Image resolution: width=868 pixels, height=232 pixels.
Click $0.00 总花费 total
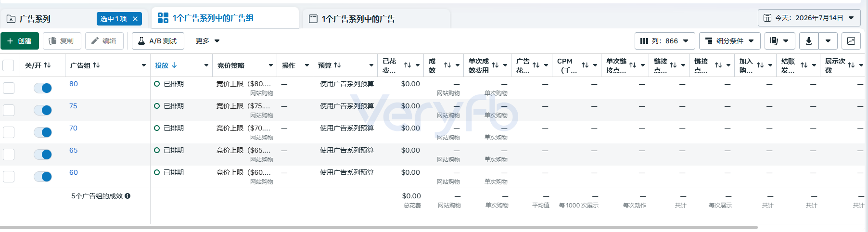tap(411, 196)
